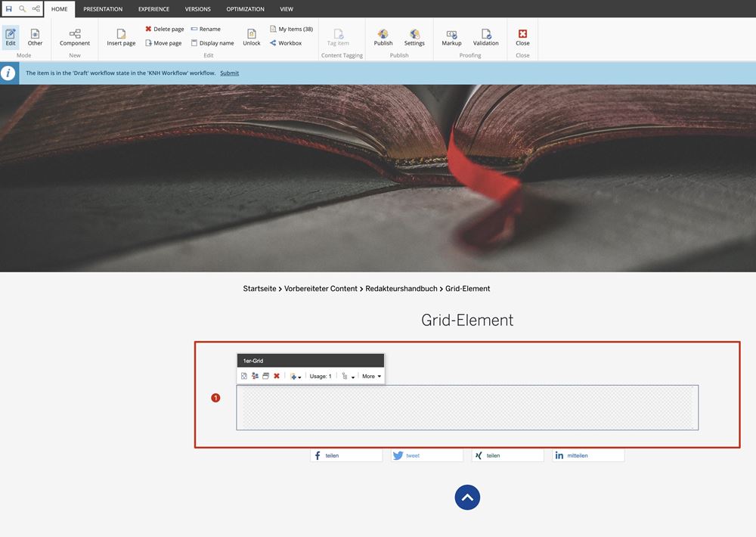The image size is (756, 537).
Task: Toggle Edit mode in the ribbon
Action: click(x=11, y=37)
